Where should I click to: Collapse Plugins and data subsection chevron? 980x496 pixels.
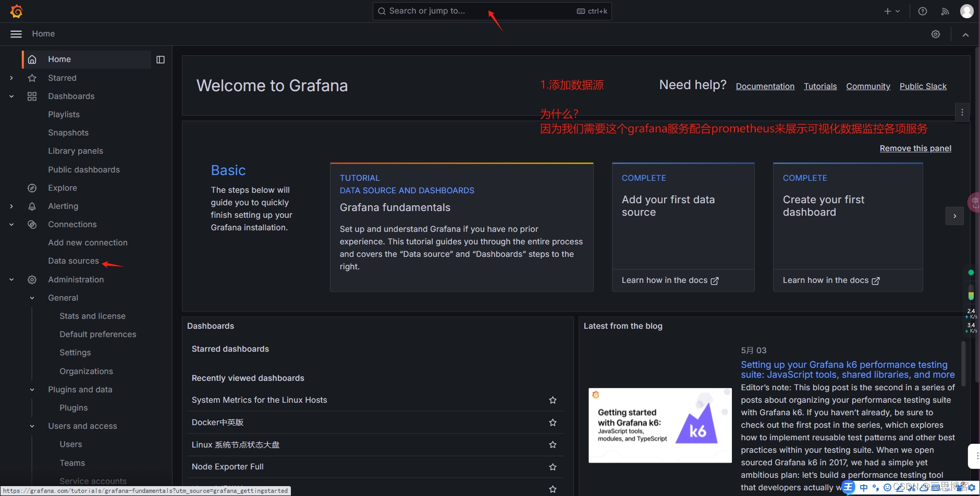[32, 390]
